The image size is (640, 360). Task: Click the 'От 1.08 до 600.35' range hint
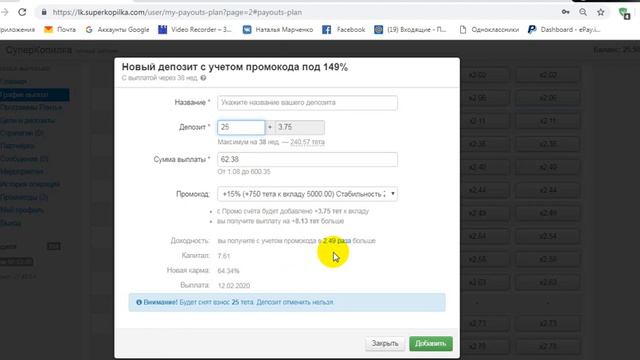tap(244, 172)
